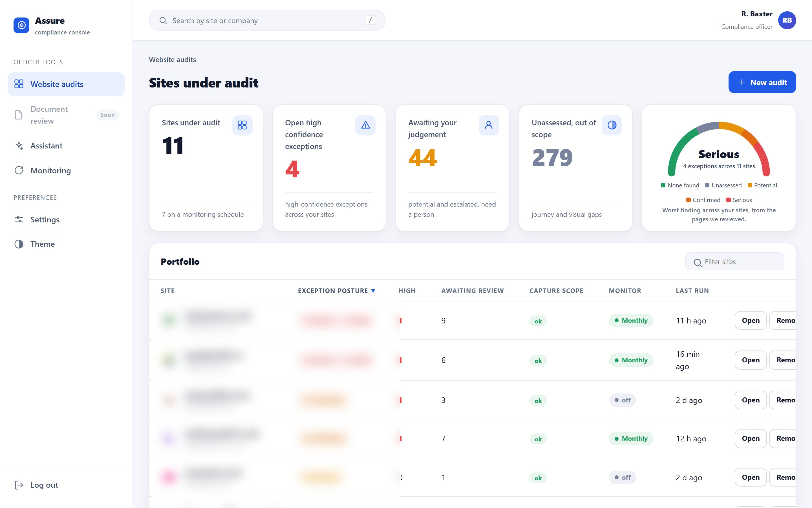Click the Document review sidebar item
The height and width of the screenshot is (508, 812).
(x=66, y=115)
